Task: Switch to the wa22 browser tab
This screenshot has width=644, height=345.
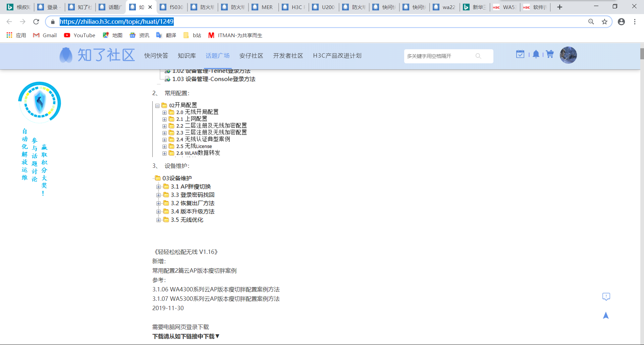Action: click(444, 7)
